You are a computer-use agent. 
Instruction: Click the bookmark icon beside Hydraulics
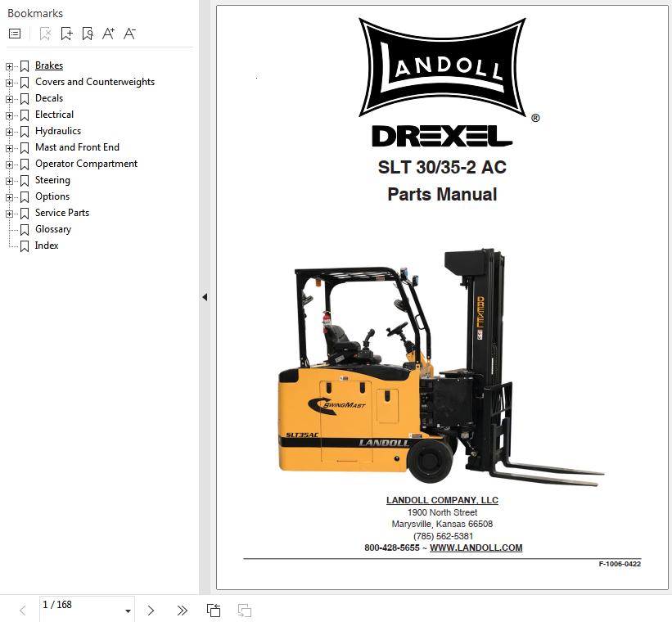(x=25, y=131)
